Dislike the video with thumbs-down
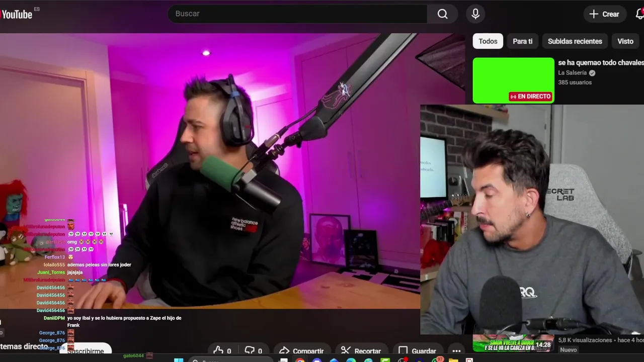The height and width of the screenshot is (362, 644). click(x=253, y=351)
